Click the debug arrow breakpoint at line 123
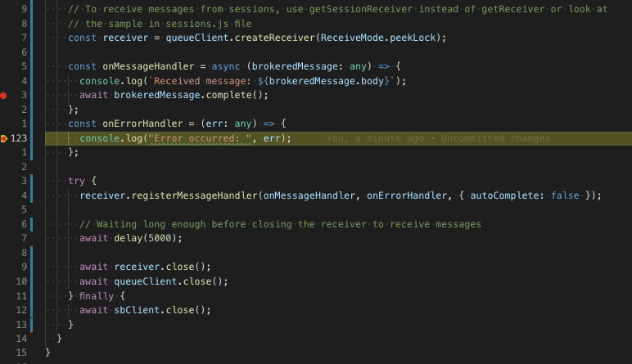Viewport: 632px width, 364px height. (3, 138)
